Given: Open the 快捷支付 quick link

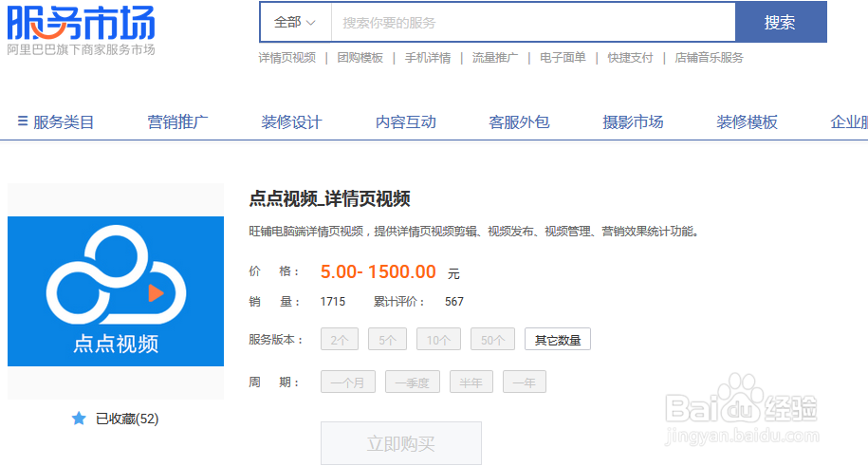Looking at the screenshot, I should (630, 58).
